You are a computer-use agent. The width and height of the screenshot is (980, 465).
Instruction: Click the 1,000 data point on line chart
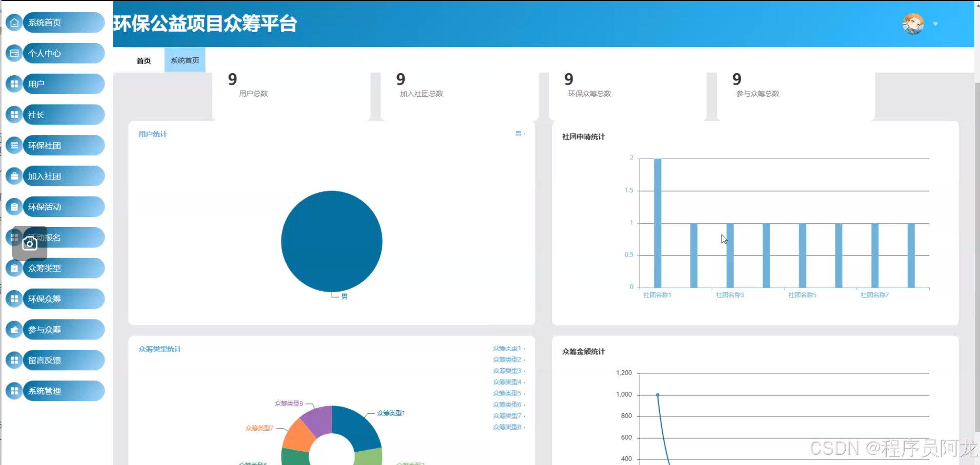657,395
